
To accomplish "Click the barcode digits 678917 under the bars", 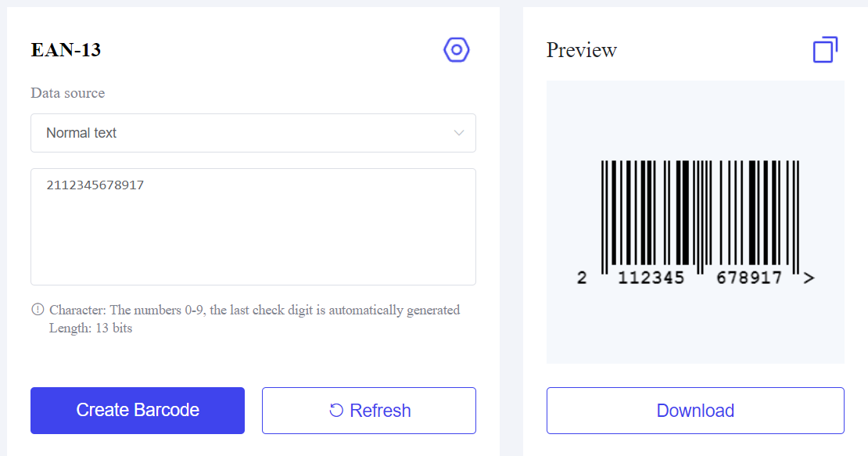I will tap(749, 278).
